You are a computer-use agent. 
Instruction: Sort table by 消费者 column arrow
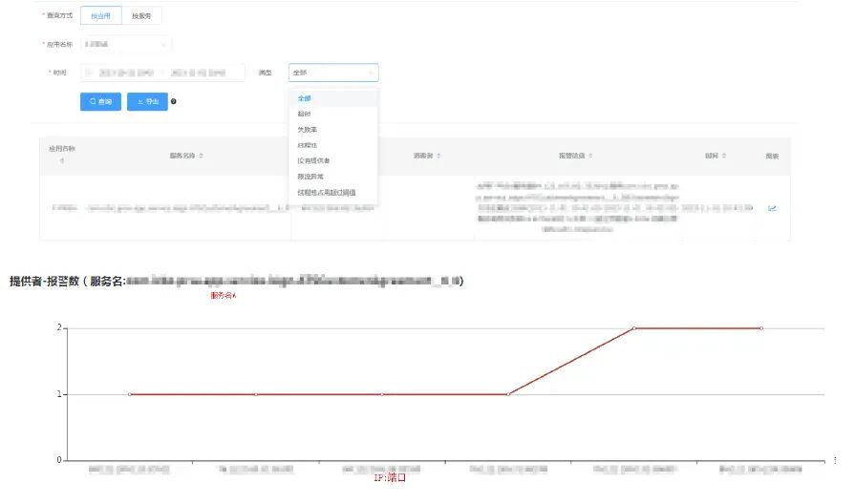click(x=438, y=156)
